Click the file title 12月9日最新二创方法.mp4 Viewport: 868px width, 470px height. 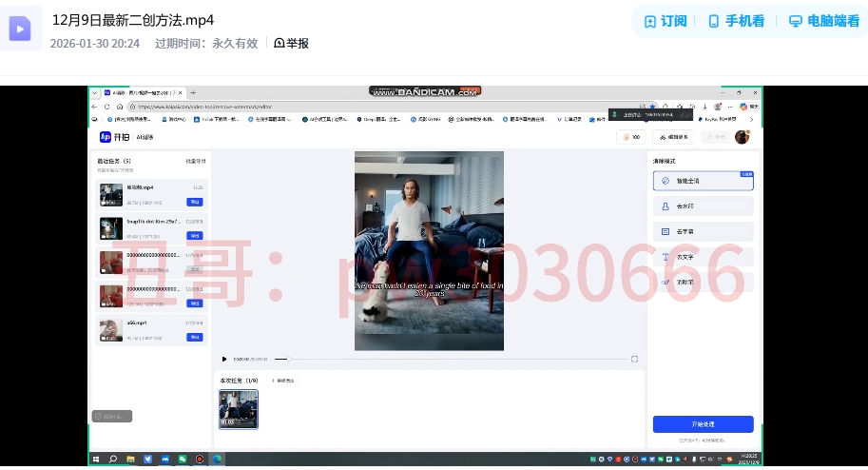click(x=133, y=20)
